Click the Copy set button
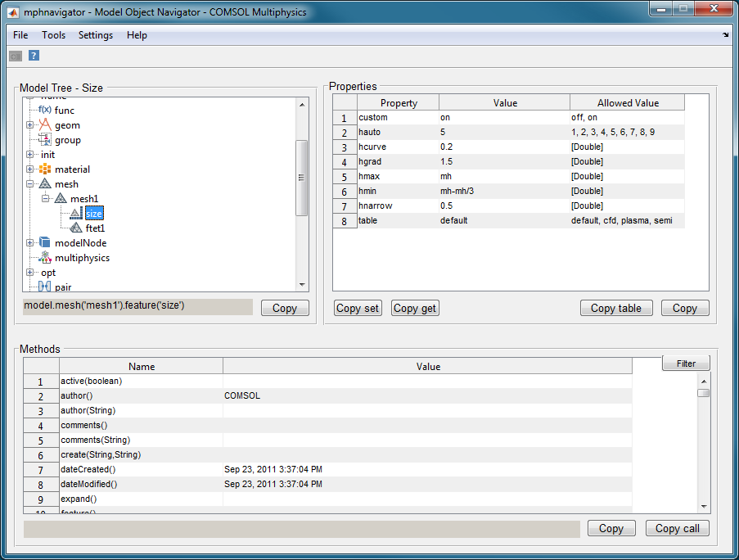The image size is (739, 560). pyautogui.click(x=358, y=308)
